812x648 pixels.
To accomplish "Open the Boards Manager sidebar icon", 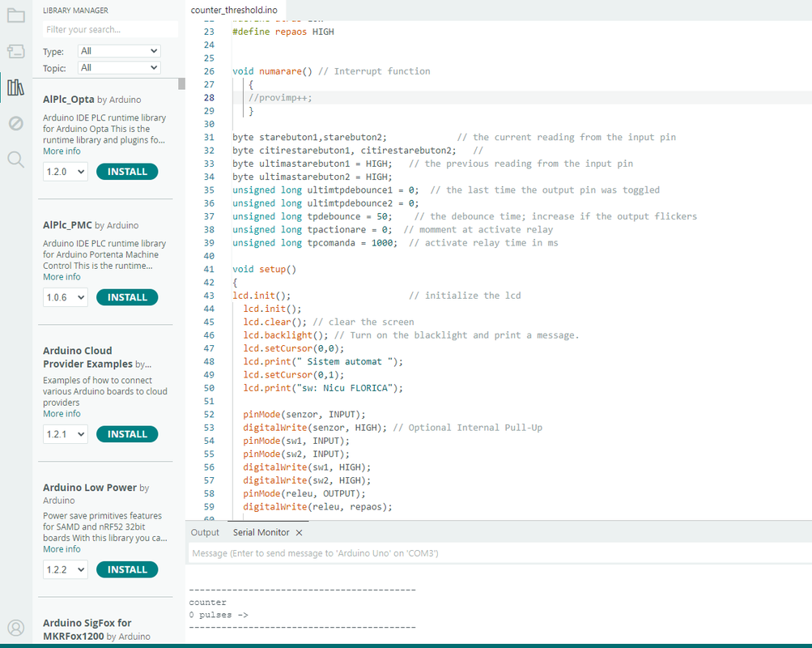I will coord(15,51).
